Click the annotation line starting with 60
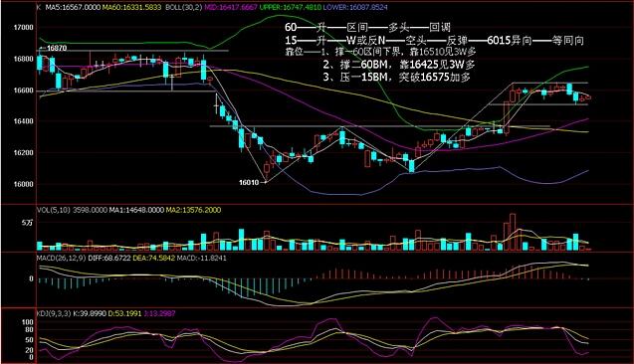 tap(367, 28)
